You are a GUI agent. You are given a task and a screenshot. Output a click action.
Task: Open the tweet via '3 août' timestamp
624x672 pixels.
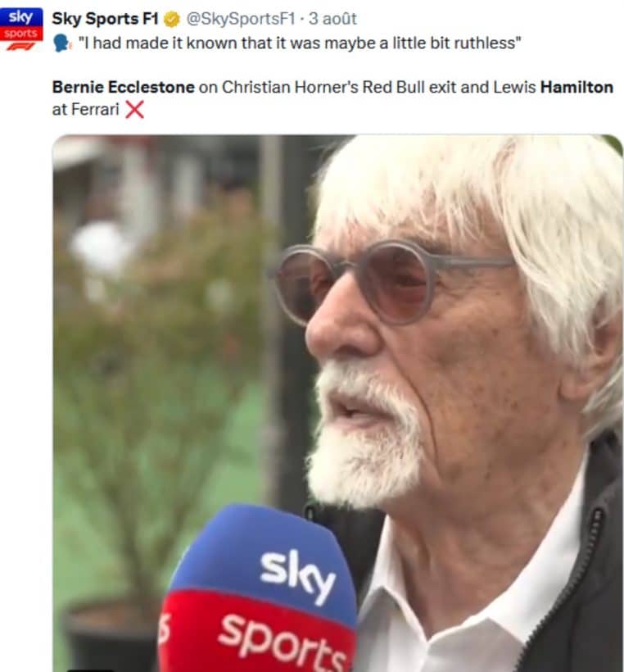tap(332, 19)
